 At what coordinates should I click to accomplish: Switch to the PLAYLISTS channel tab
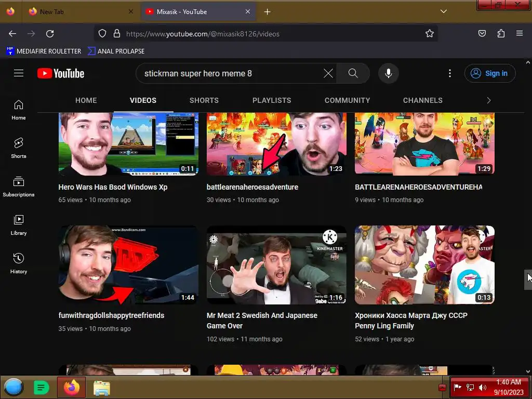(272, 100)
